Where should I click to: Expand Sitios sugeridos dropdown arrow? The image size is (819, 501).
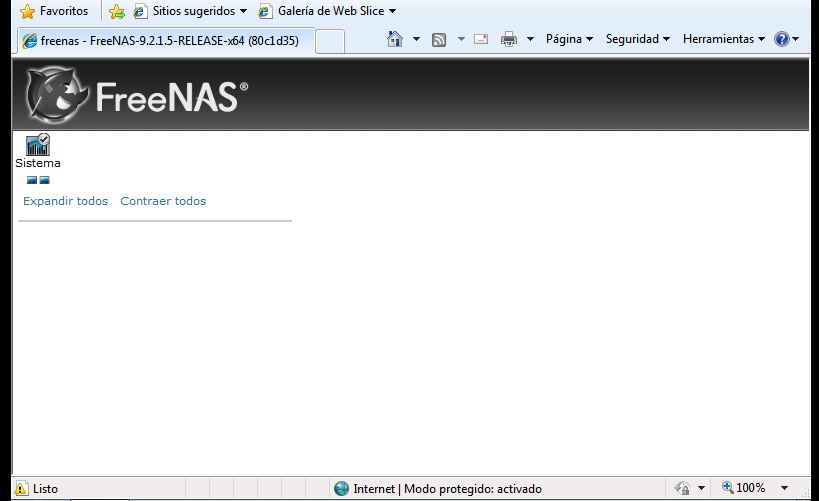(243, 11)
